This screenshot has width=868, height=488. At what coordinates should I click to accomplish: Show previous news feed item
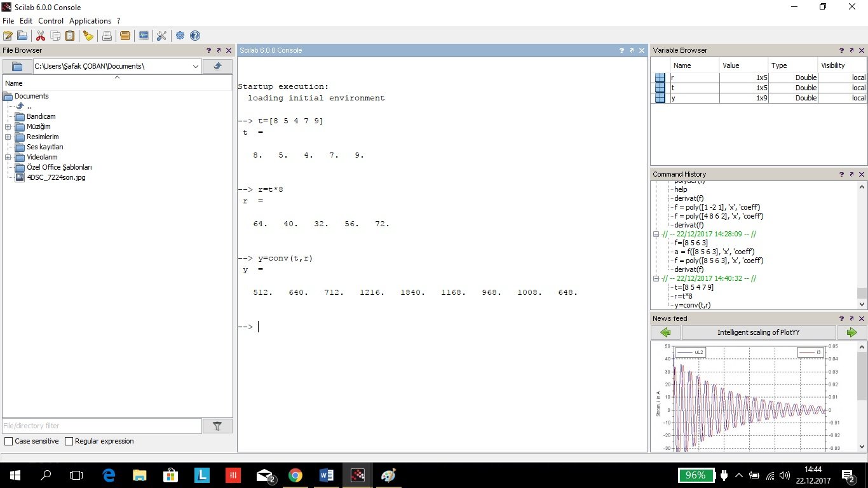coord(665,332)
